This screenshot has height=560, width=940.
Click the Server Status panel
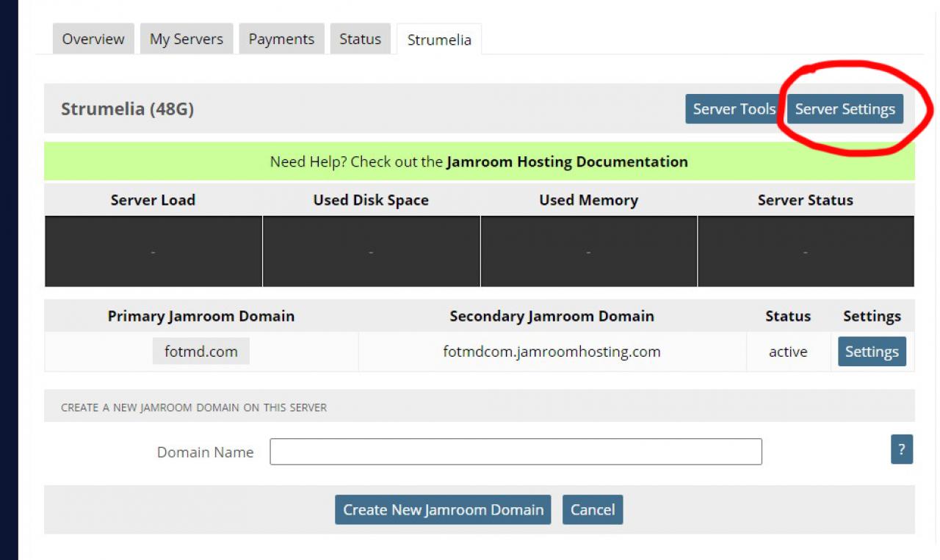pyautogui.click(x=806, y=251)
